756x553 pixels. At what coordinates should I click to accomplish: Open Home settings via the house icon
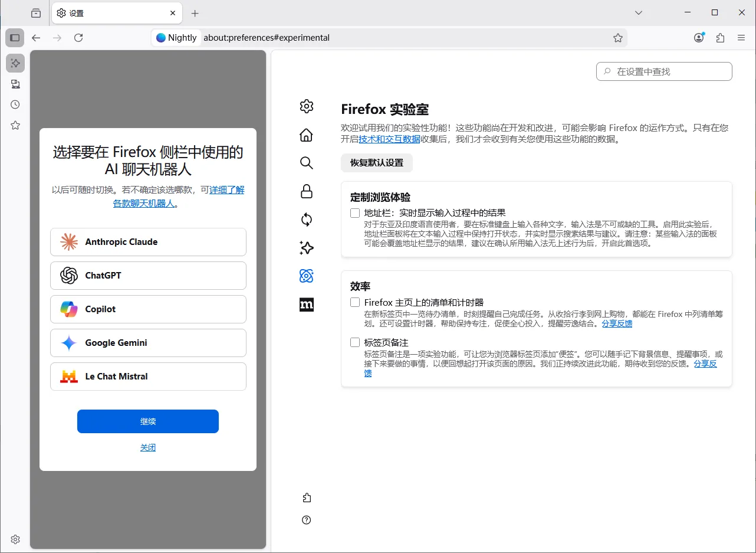click(306, 135)
